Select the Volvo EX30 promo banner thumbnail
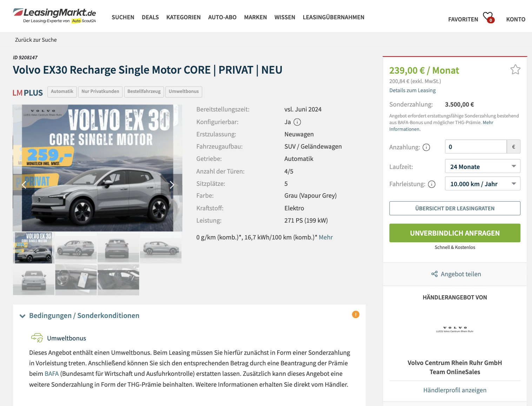Screen dimensions: 532x406 tap(34, 248)
